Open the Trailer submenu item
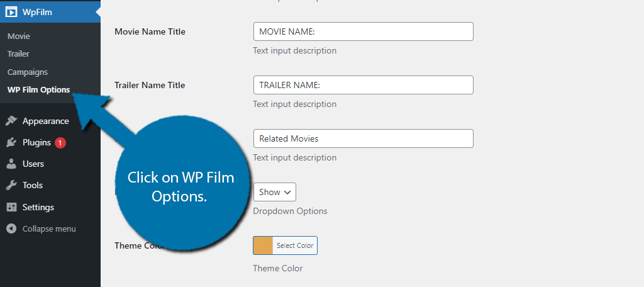 click(18, 54)
